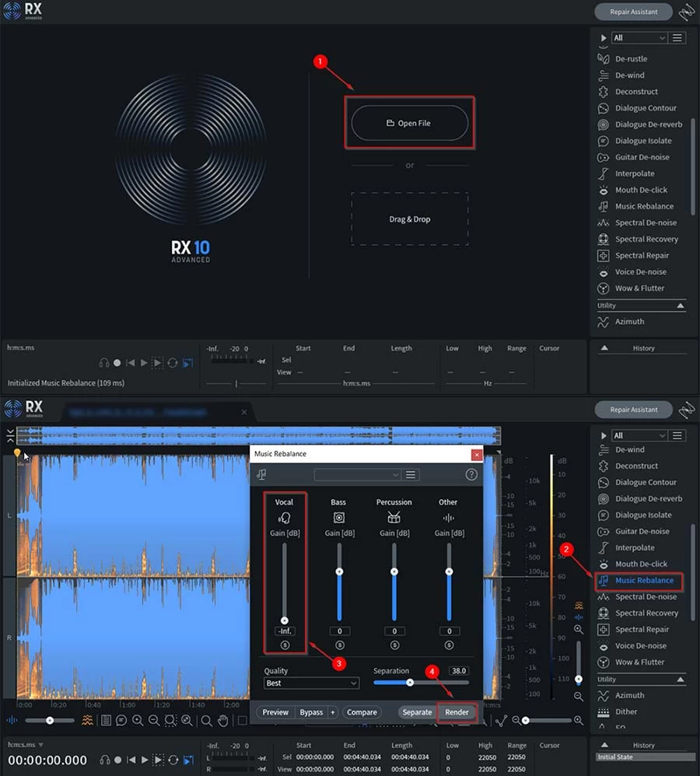Screen dimensions: 700x776
Task: Click the Vocal head icon
Action: tap(285, 517)
